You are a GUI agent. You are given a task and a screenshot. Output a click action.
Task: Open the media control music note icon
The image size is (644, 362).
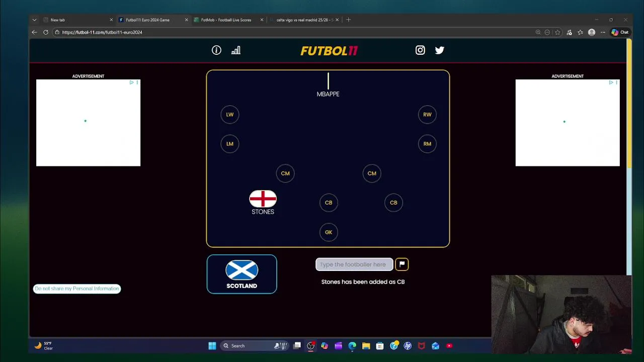[569, 32]
